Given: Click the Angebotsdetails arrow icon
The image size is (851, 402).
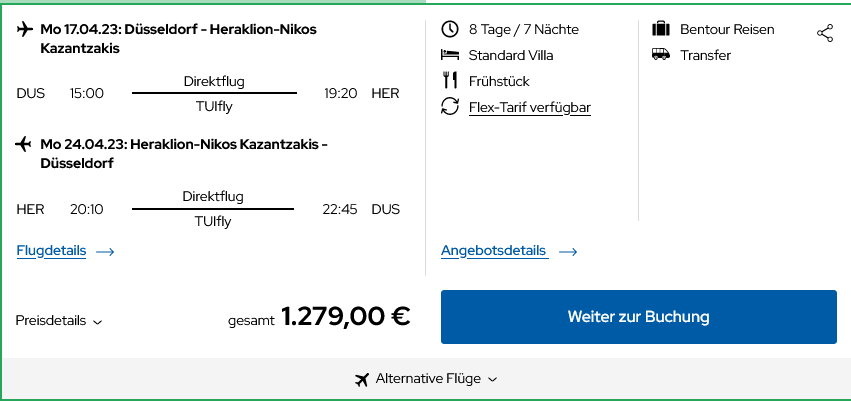Looking at the screenshot, I should coord(568,252).
